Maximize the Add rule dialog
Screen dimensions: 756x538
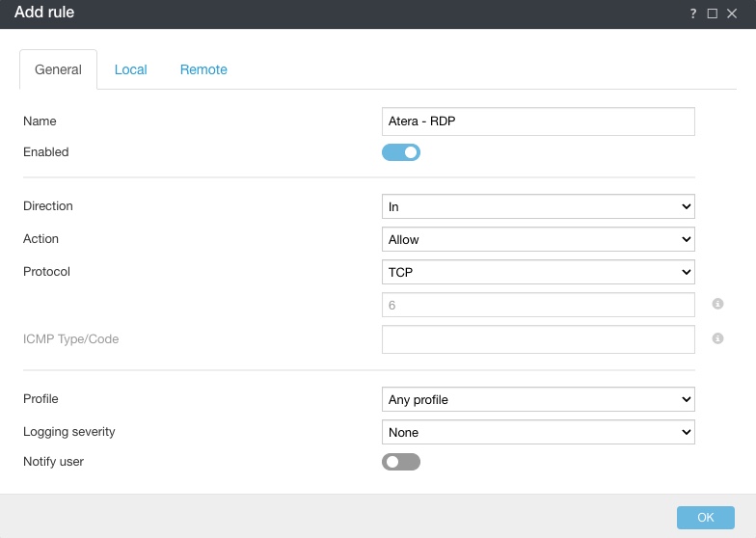713,13
